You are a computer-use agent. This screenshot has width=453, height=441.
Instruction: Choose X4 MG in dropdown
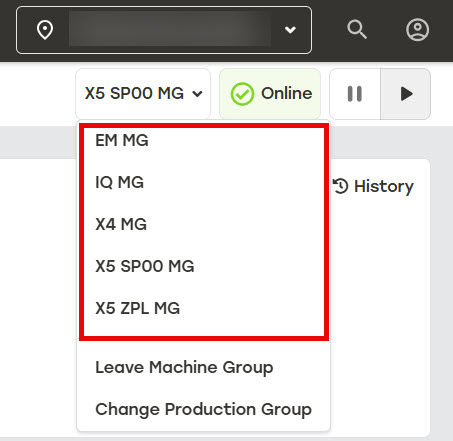tap(204, 224)
